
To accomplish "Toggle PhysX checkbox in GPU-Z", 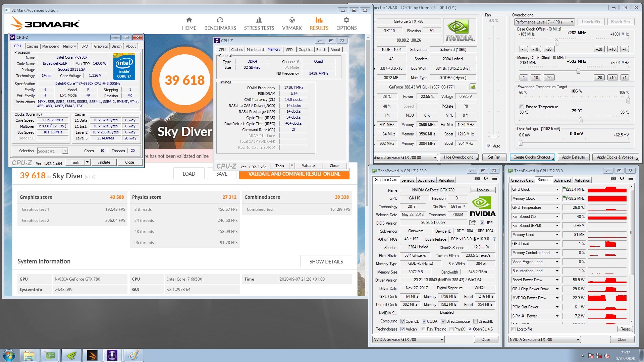I will (x=451, y=329).
